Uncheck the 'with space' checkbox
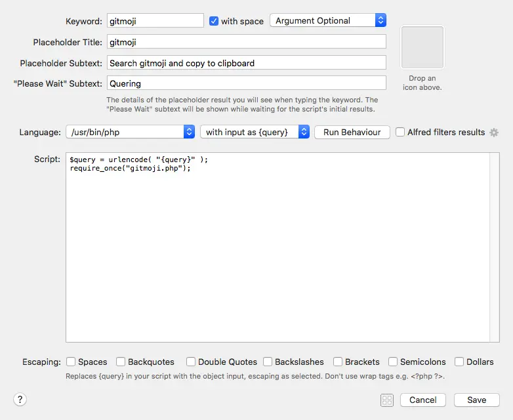513x420 pixels. click(214, 21)
